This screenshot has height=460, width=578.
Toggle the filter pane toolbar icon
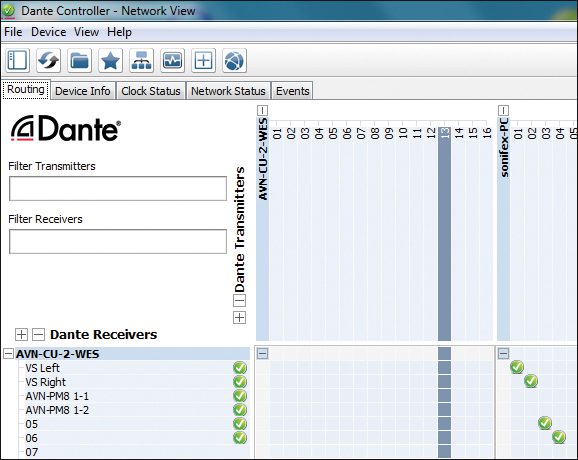[17, 60]
